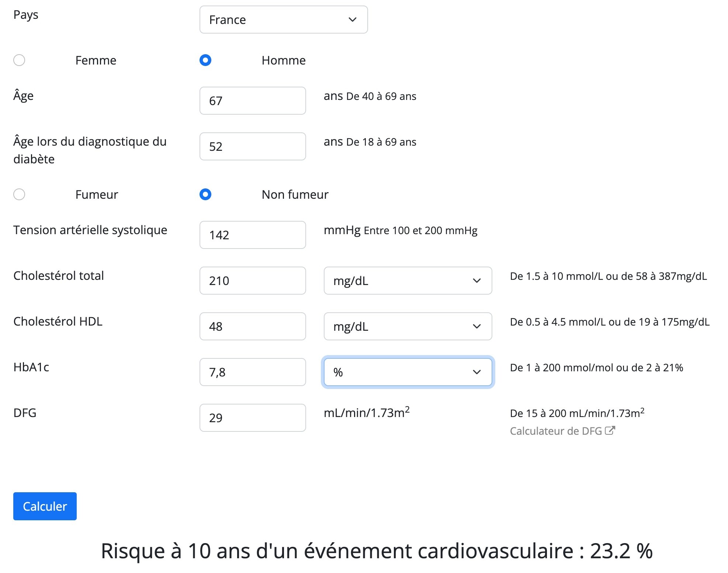This screenshot has width=728, height=573.
Task: Open the Calculateur de DFG link
Action: coord(555,431)
